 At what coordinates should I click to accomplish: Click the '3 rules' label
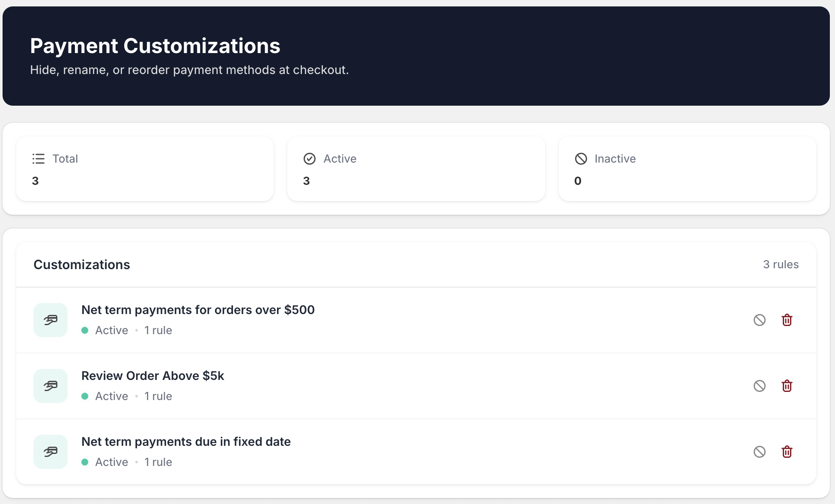pyautogui.click(x=780, y=264)
